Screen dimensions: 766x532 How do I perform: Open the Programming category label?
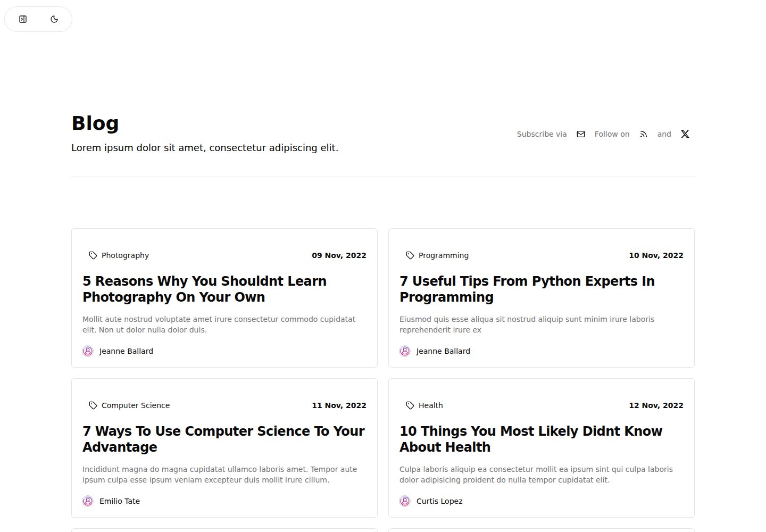tap(444, 255)
